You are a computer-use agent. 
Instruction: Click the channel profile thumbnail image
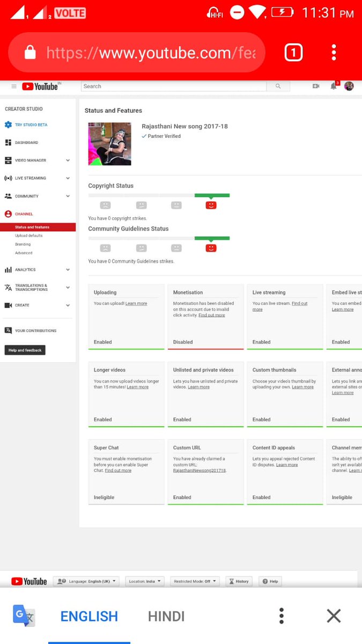(110, 144)
